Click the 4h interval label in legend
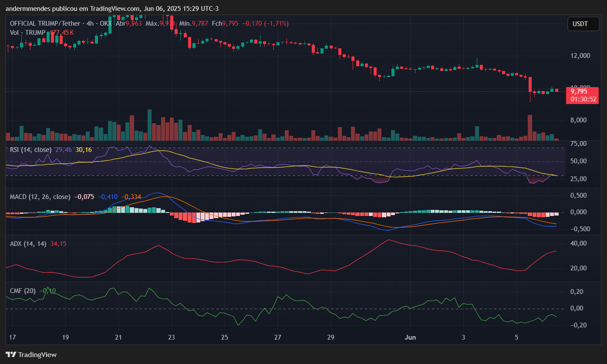Image resolution: width=607 pixels, height=364 pixels. (x=90, y=24)
